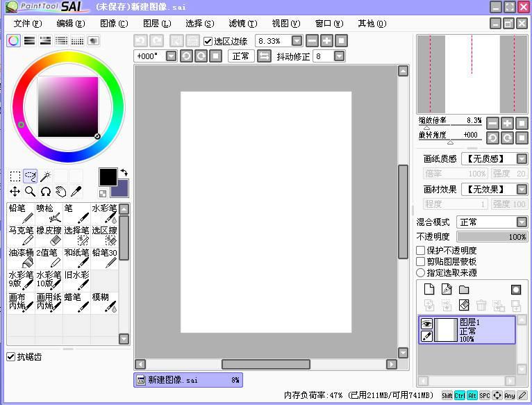Pick the eyedropper color picker tool
Image resolution: width=532 pixels, height=405 pixels.
(x=76, y=192)
